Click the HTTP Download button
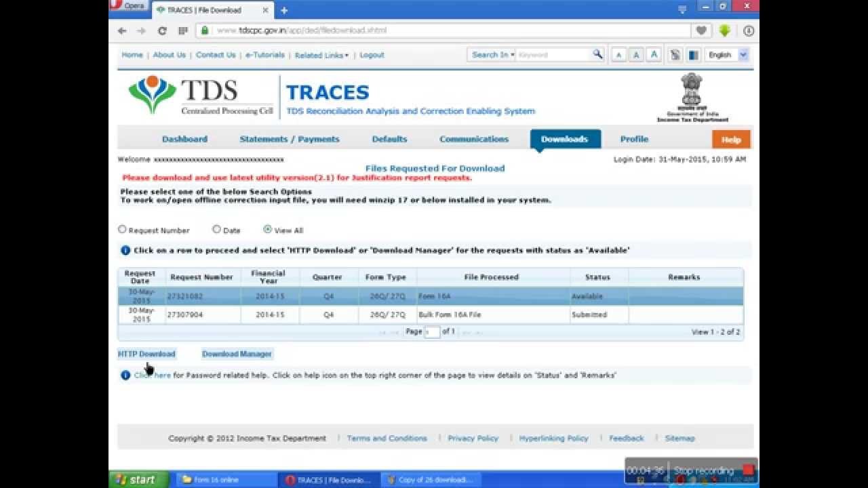The width and height of the screenshot is (868, 488). point(146,354)
